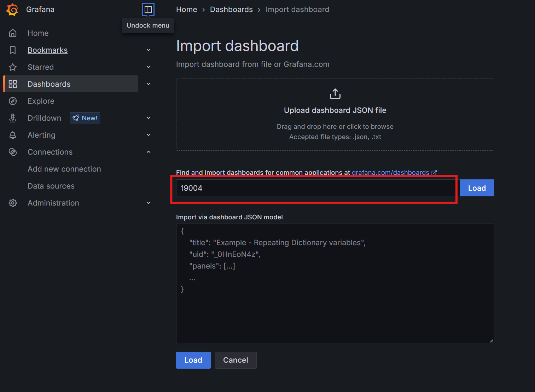
Task: Click the Home house icon in sidebar
Action: 13,33
